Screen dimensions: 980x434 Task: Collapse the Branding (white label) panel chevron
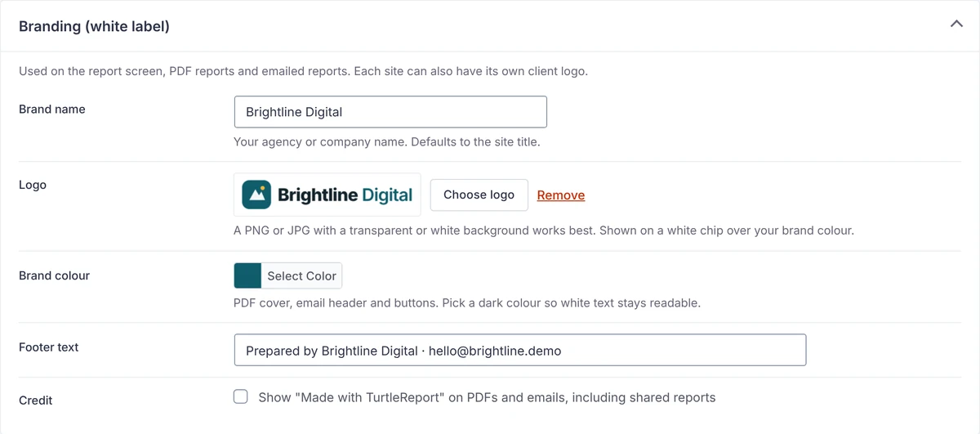[956, 25]
